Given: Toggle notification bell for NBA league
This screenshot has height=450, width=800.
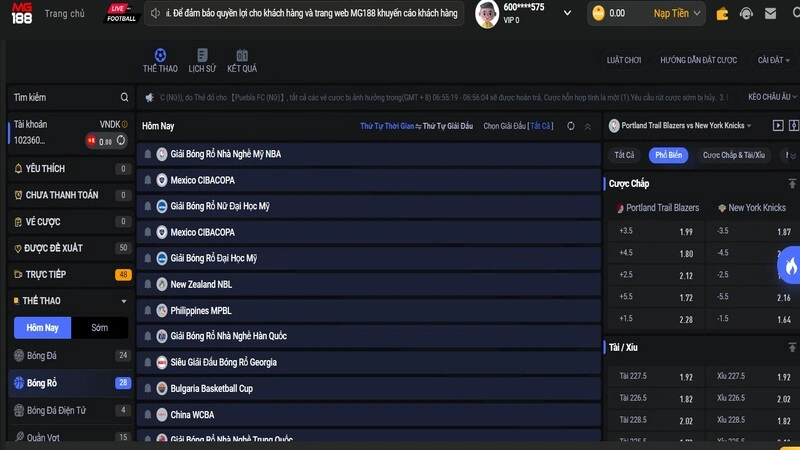Looking at the screenshot, I should pyautogui.click(x=147, y=154).
